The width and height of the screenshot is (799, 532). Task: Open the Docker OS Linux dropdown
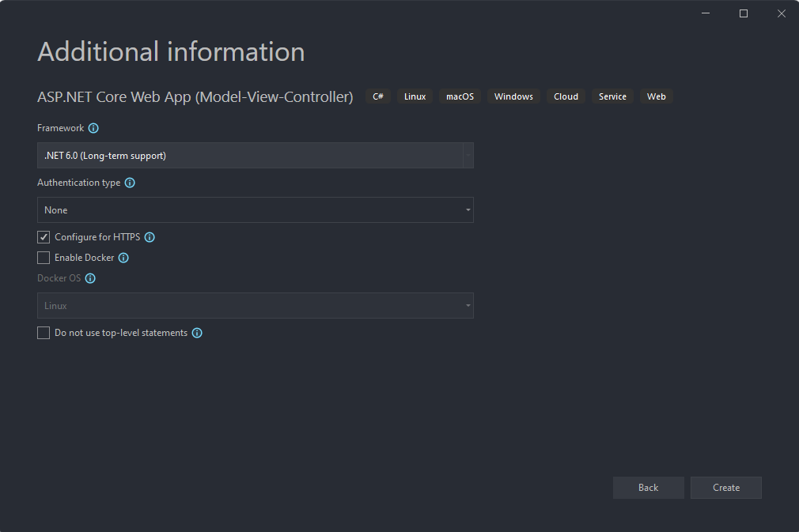255,306
